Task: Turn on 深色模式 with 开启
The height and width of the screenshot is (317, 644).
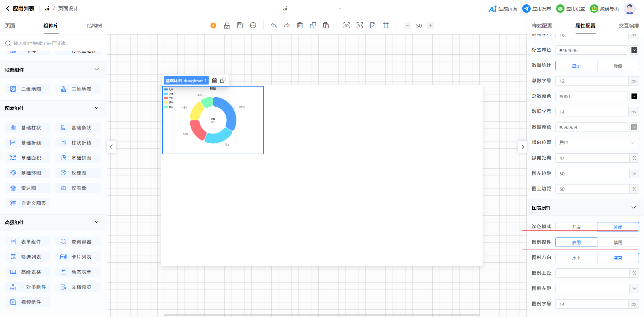Action: (x=576, y=227)
